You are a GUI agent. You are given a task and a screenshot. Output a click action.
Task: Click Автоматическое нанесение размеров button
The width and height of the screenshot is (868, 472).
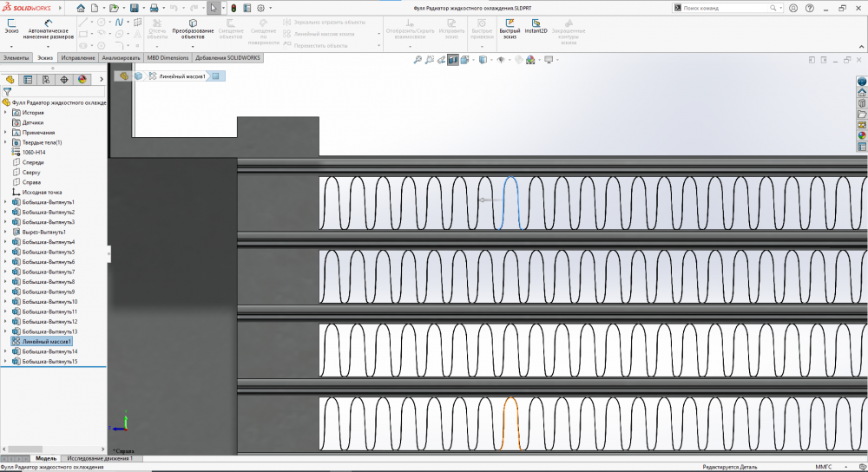click(x=47, y=29)
